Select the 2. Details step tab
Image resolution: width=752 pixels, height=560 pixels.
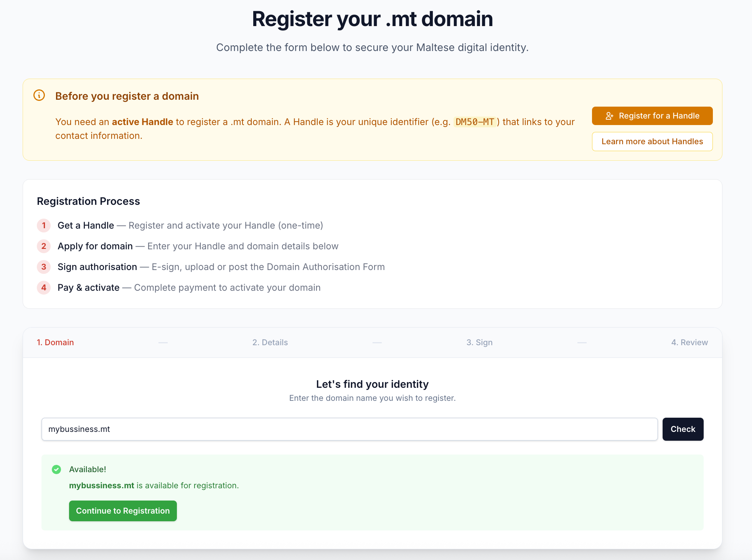pos(270,343)
